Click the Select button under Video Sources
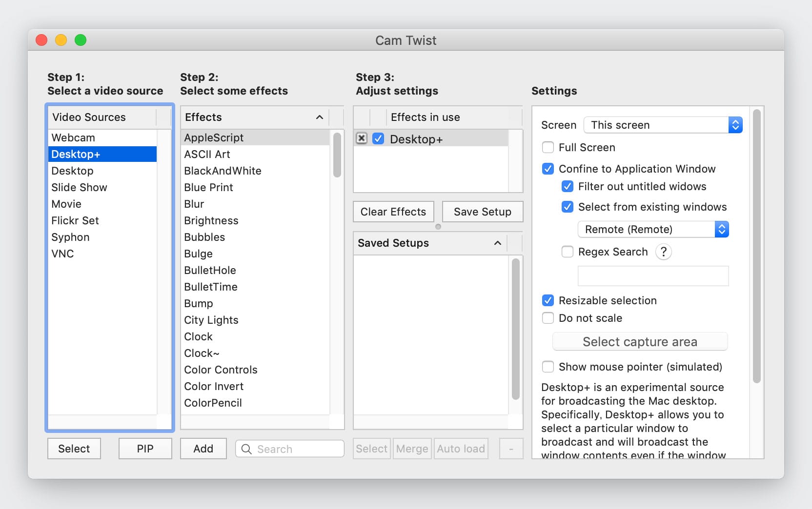Image resolution: width=812 pixels, height=509 pixels. tap(74, 449)
